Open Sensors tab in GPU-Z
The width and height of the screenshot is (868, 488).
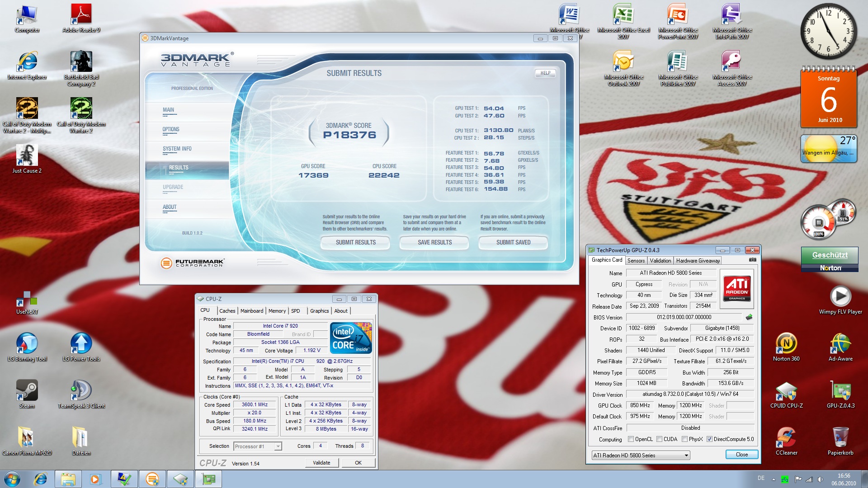coord(636,261)
